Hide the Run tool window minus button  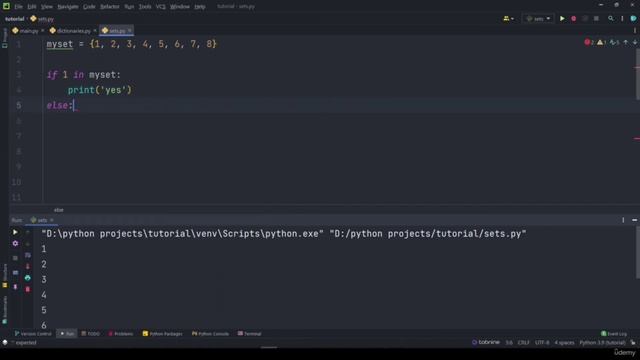coord(634,220)
